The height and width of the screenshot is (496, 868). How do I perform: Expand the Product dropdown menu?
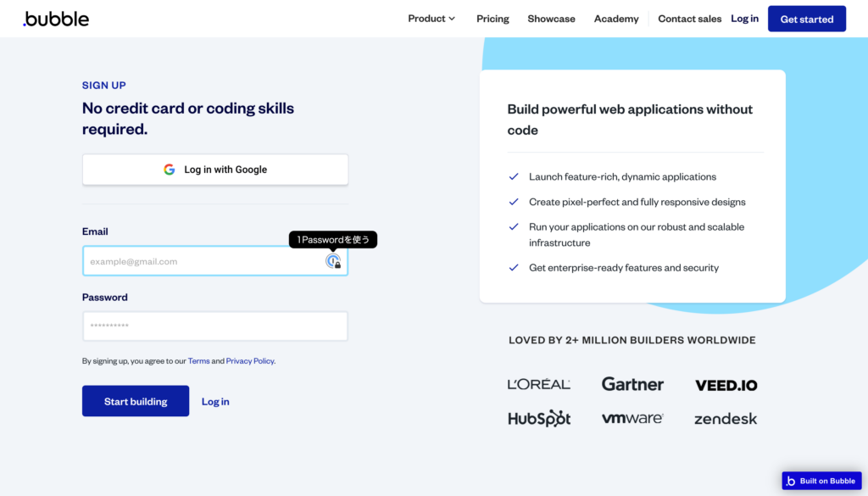pyautogui.click(x=431, y=19)
